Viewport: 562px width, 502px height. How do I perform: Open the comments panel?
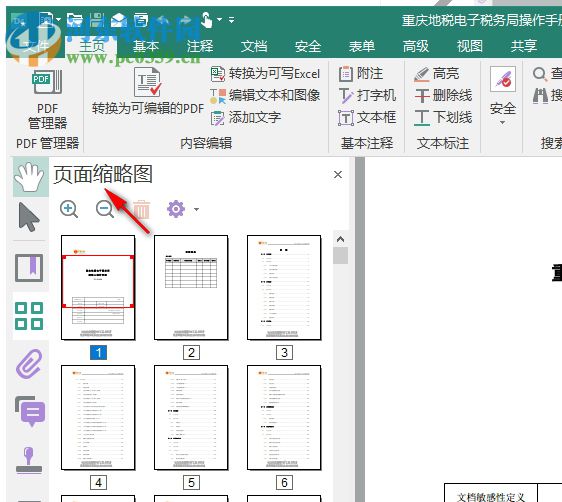point(30,411)
